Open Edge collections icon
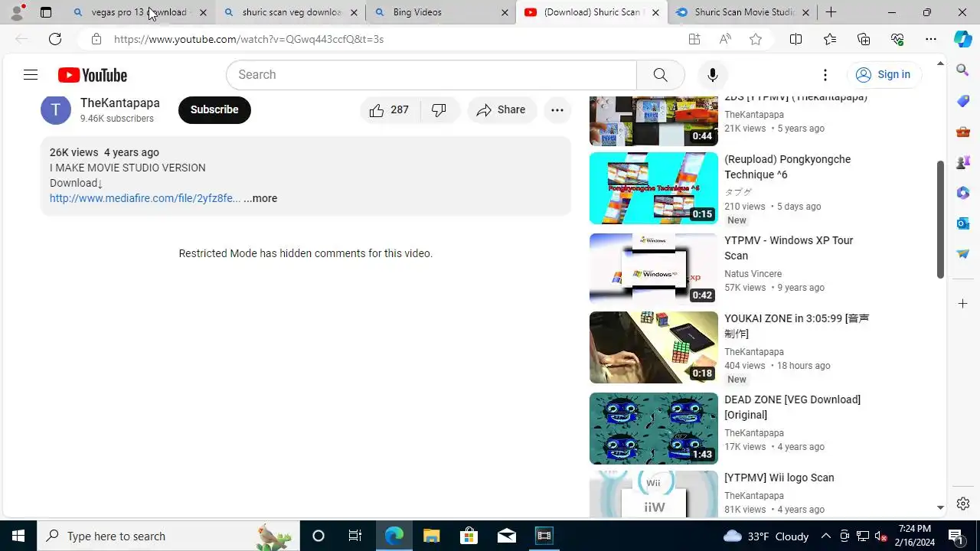Image resolution: width=980 pixels, height=551 pixels. (x=864, y=39)
